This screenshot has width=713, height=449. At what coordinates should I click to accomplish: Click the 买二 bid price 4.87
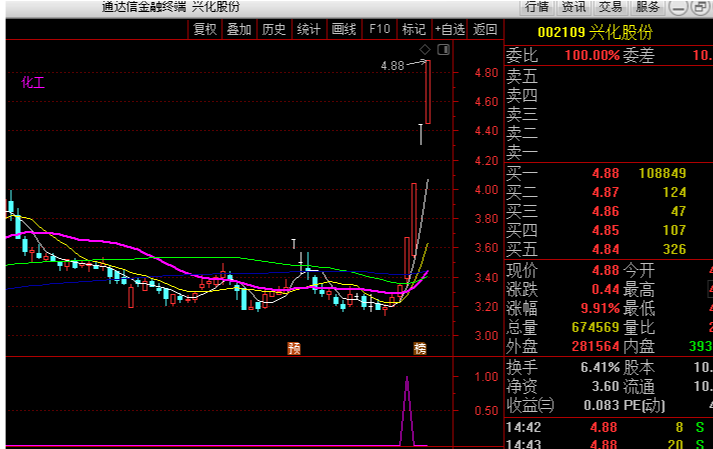point(605,192)
